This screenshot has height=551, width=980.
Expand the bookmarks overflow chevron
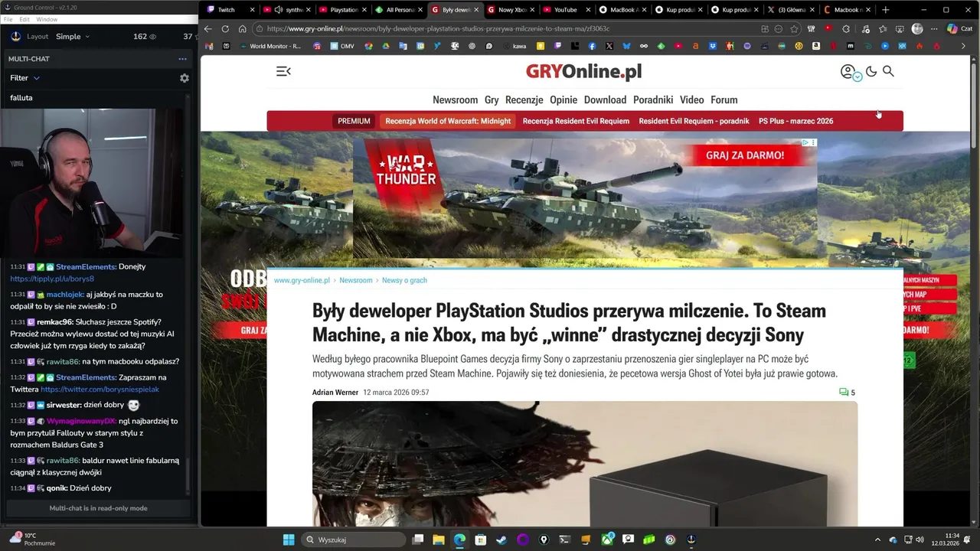coord(963,46)
